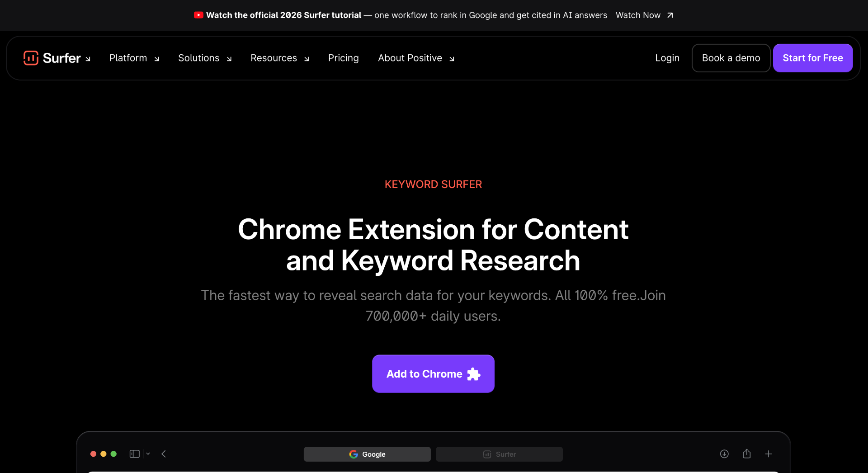Click the Add to Chrome button
This screenshot has width=868, height=473.
point(433,374)
